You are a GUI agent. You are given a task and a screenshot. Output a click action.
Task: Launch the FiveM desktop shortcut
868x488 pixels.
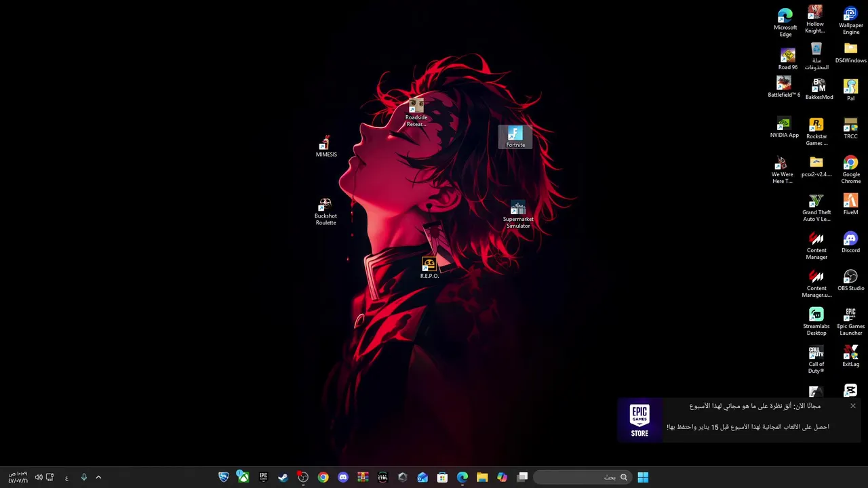pos(850,205)
